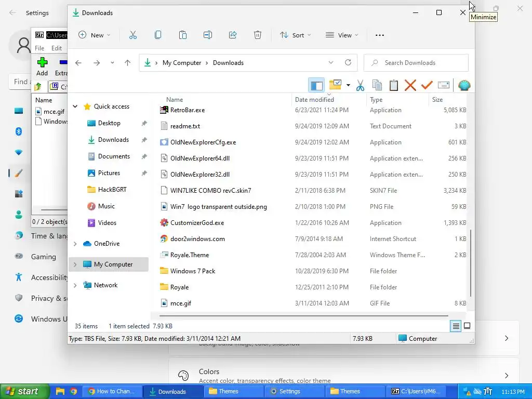
Task: Click the Start button on taskbar
Action: (24, 391)
